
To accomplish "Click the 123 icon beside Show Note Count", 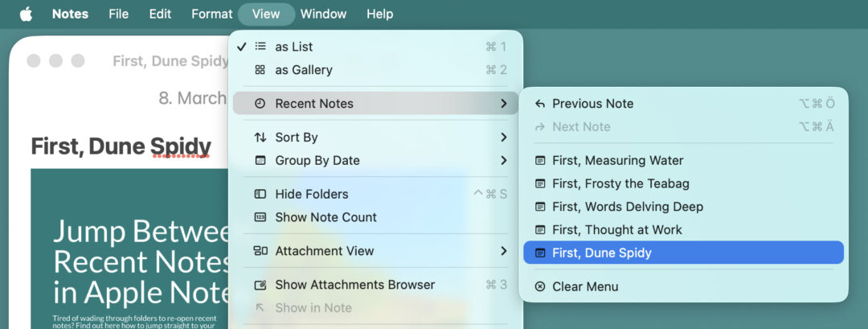I will pos(260,217).
